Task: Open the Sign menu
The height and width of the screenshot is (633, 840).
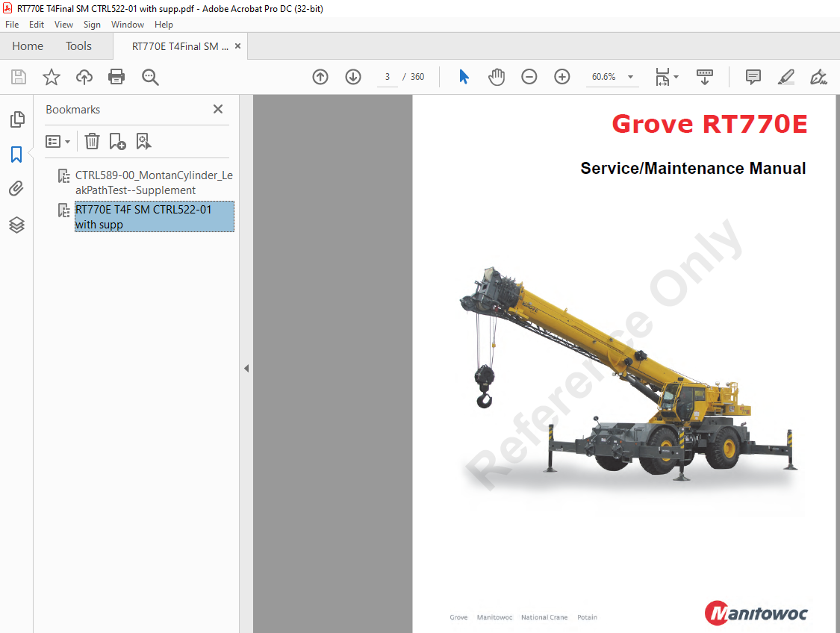Action: click(x=92, y=25)
